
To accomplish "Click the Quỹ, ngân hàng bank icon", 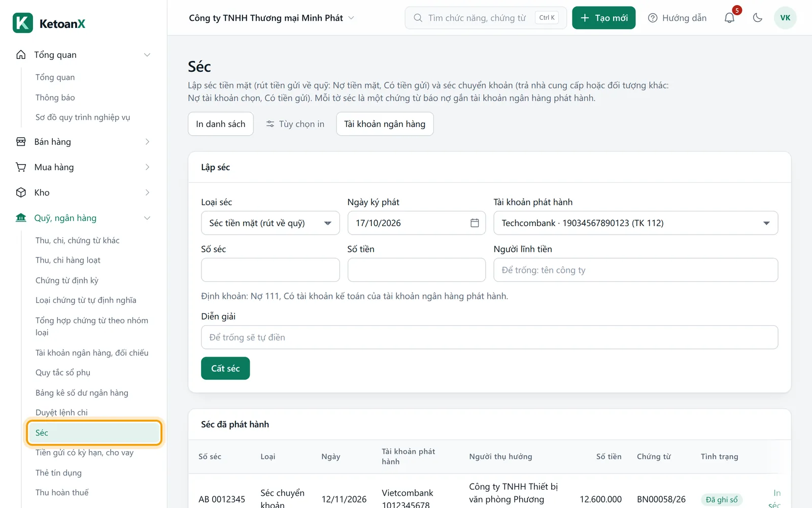I will click(x=21, y=218).
